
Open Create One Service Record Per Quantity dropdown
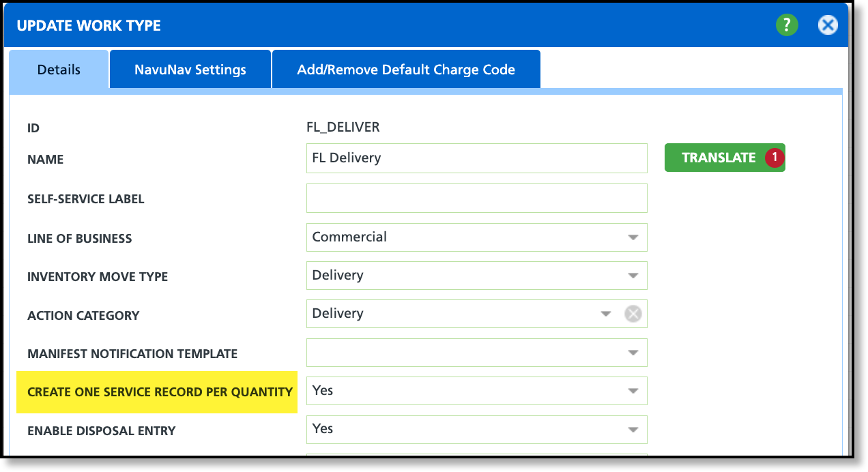point(633,391)
